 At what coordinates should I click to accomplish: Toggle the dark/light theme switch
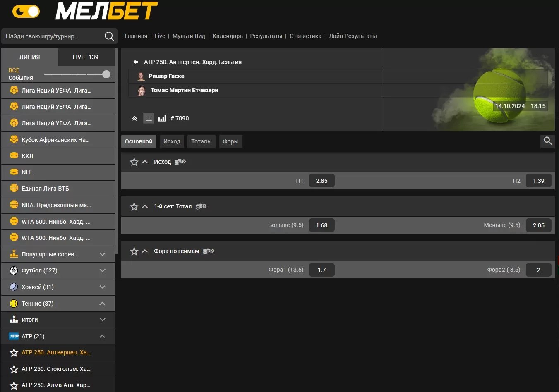point(26,12)
